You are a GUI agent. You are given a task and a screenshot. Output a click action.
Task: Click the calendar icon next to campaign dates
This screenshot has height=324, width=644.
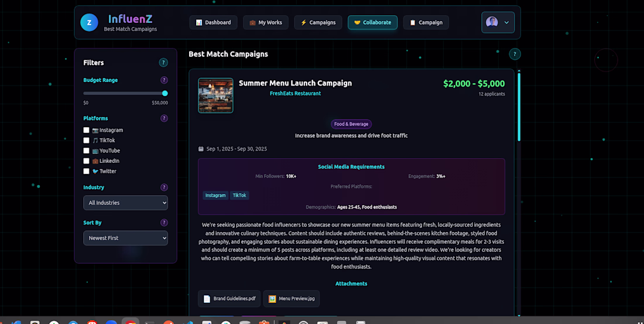point(201,149)
